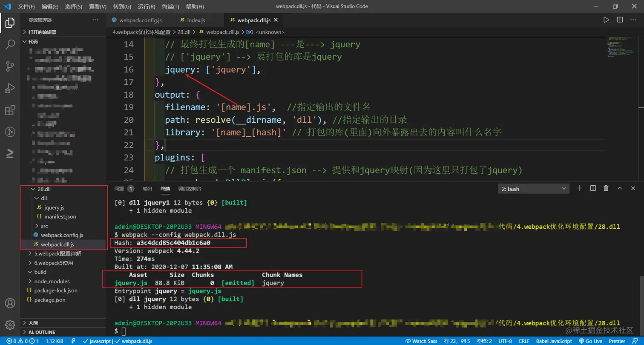Switch to the 调试控制台 panel tab
644x345 pixels.
tap(190, 189)
